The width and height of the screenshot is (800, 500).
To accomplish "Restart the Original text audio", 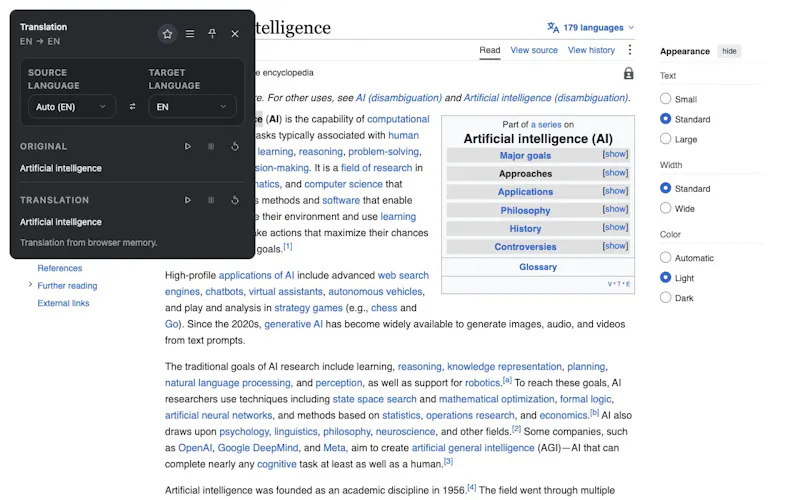I will [x=235, y=146].
